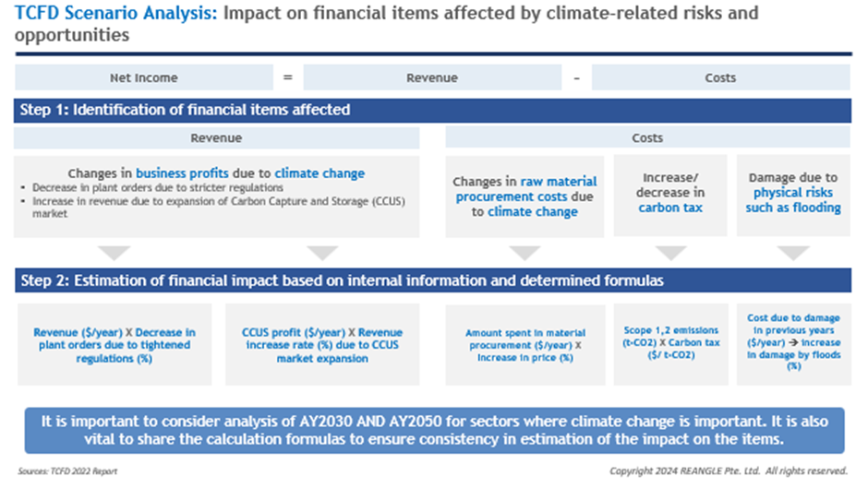This screenshot has height=488, width=868.
Task: Select the Costs box in the equation row
Action: click(720, 78)
